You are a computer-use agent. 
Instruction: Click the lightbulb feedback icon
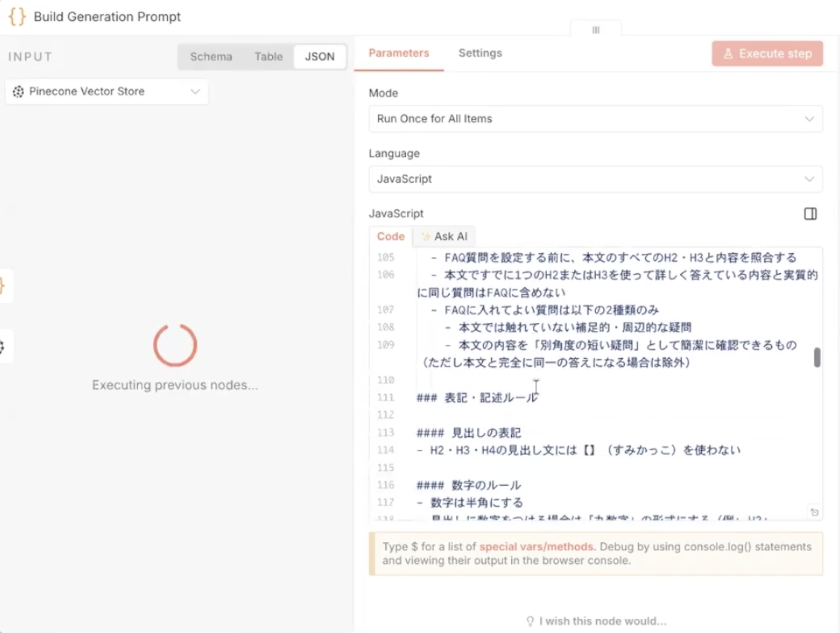tap(530, 621)
